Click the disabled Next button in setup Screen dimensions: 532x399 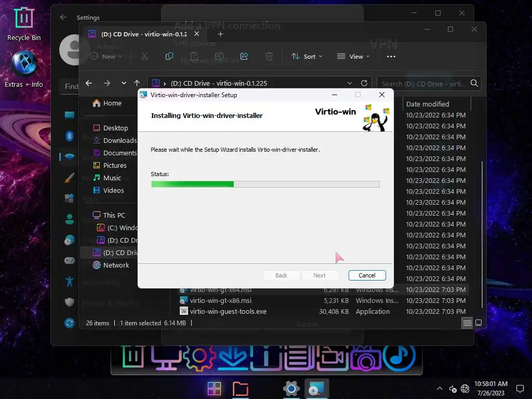(x=320, y=275)
